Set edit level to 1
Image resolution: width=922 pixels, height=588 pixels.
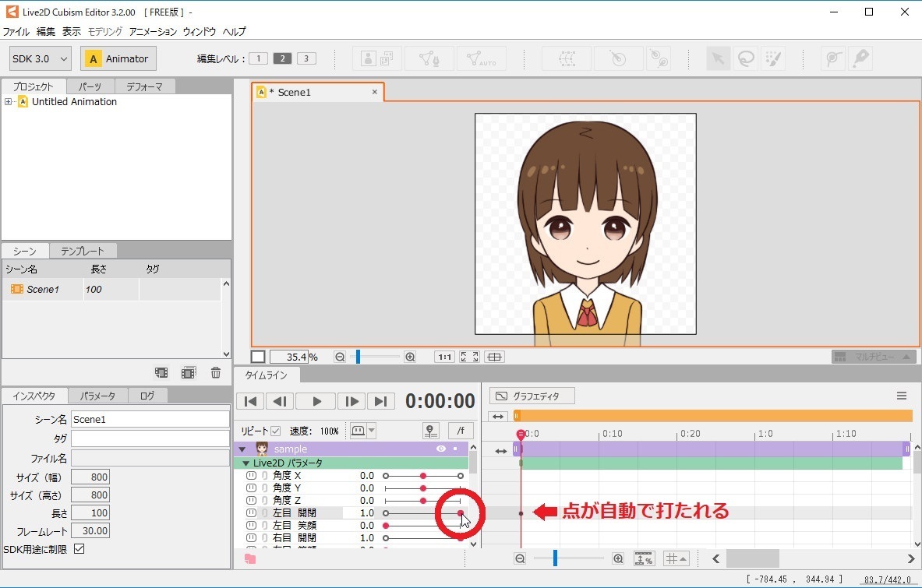tap(258, 58)
